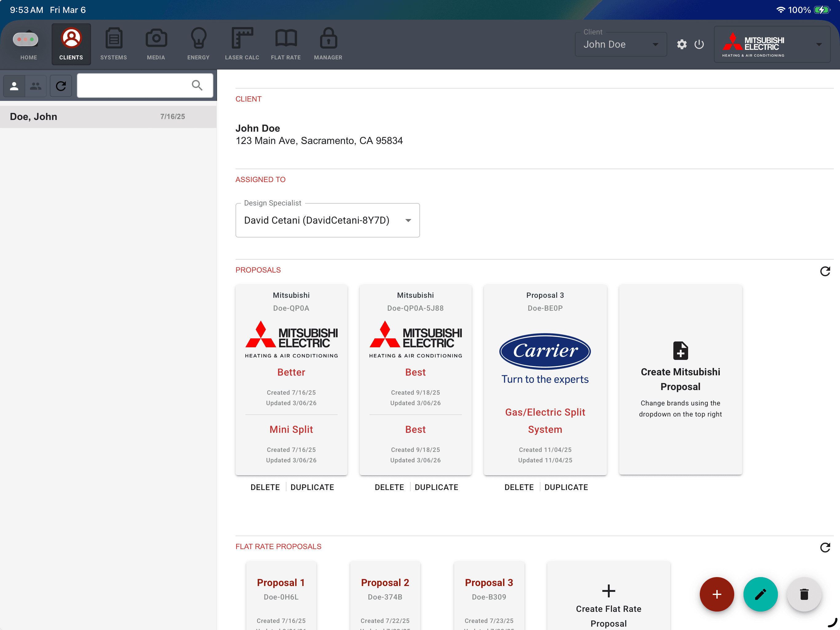Viewport: 840px width, 630px height.
Task: Click the SYSTEMS tab label
Action: point(113,58)
